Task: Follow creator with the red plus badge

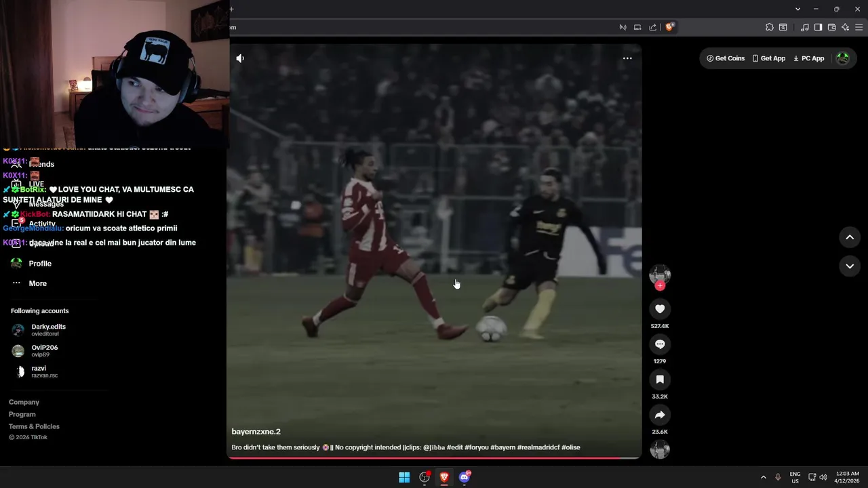Action: (660, 285)
